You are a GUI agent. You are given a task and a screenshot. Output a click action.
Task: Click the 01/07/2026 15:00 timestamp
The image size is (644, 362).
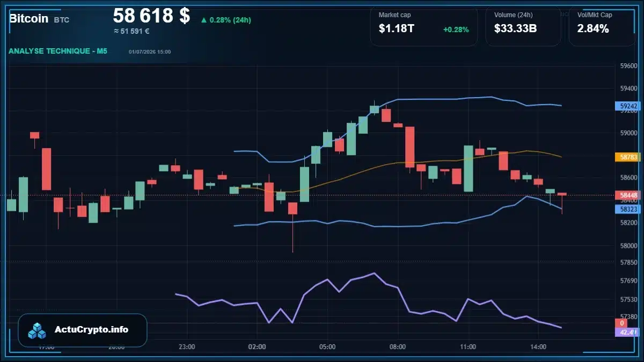coord(150,51)
